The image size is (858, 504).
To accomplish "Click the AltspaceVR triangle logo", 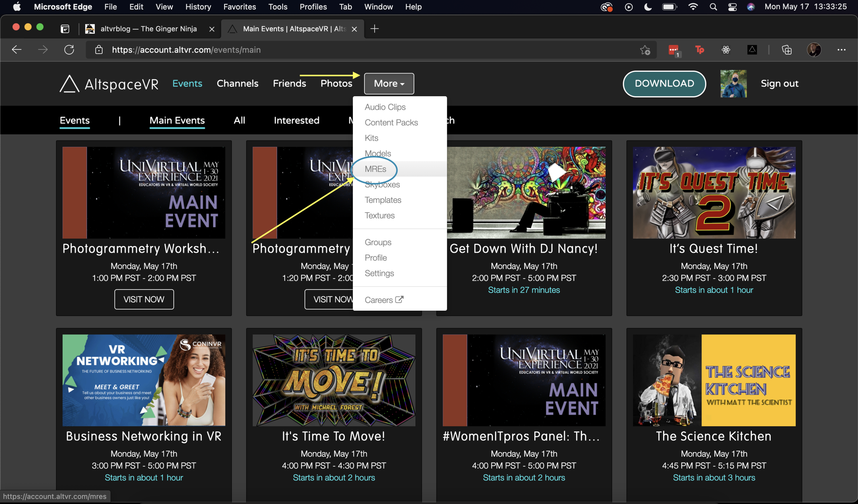I will click(69, 84).
